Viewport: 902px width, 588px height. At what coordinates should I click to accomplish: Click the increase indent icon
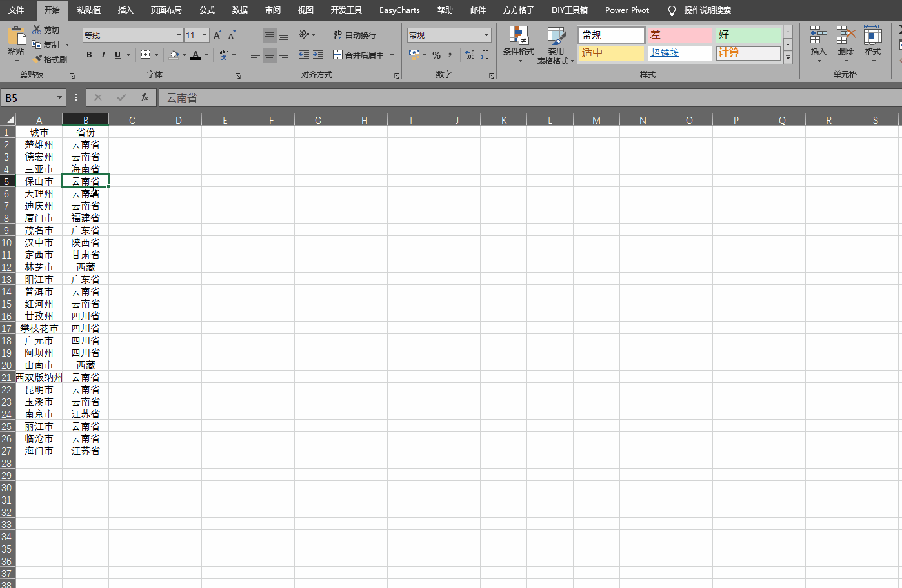click(x=318, y=55)
